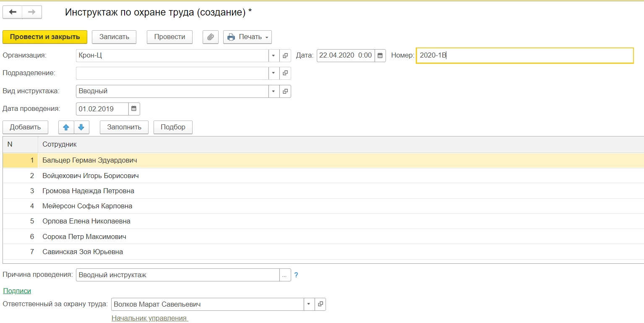
Task: Open the Печать dropdown menu
Action: (248, 37)
